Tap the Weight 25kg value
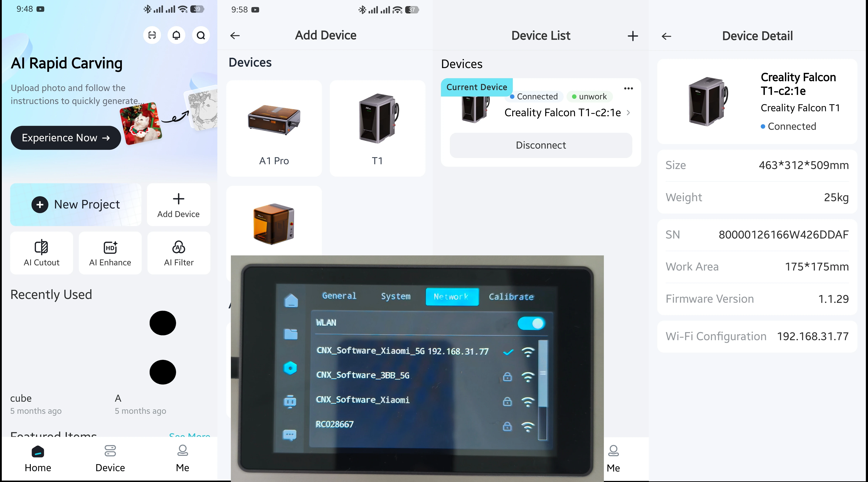This screenshot has width=868, height=482. point(836,197)
